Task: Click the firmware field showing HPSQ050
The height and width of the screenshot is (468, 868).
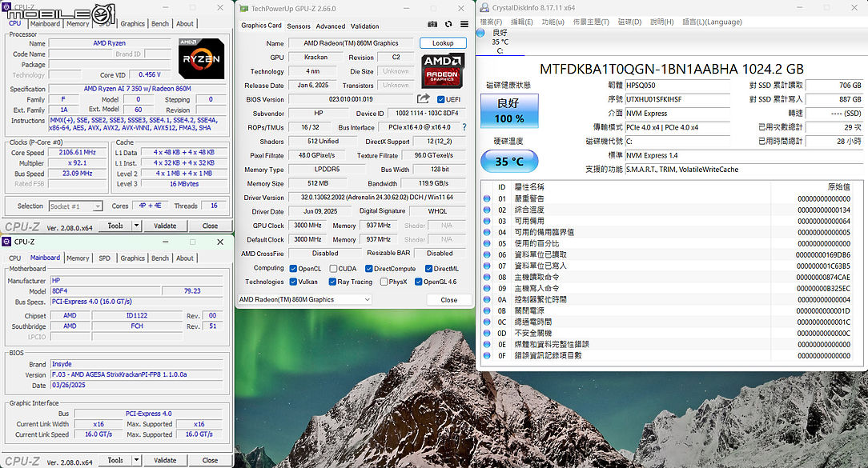Action: click(x=677, y=85)
